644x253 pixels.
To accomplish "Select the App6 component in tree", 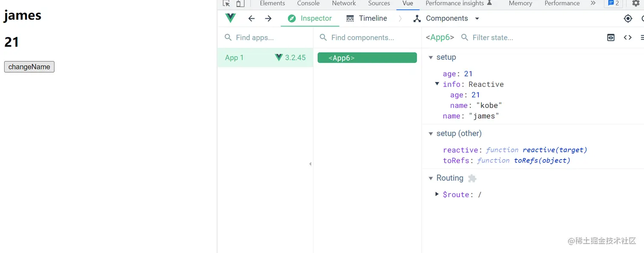I will 367,58.
